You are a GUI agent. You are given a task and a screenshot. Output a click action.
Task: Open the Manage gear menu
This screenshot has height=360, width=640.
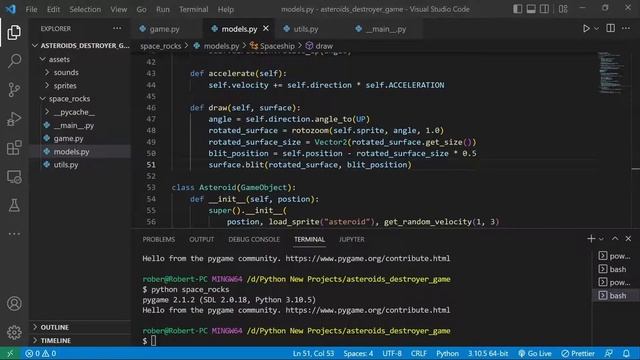tap(14, 332)
